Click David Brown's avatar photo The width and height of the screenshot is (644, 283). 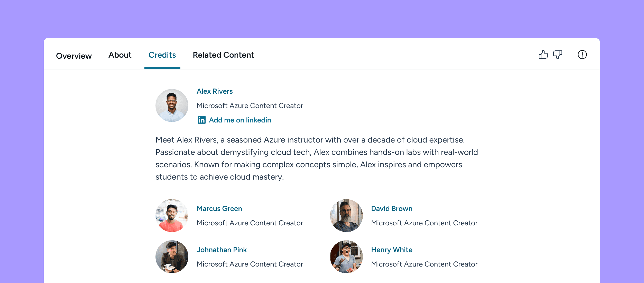(x=346, y=216)
